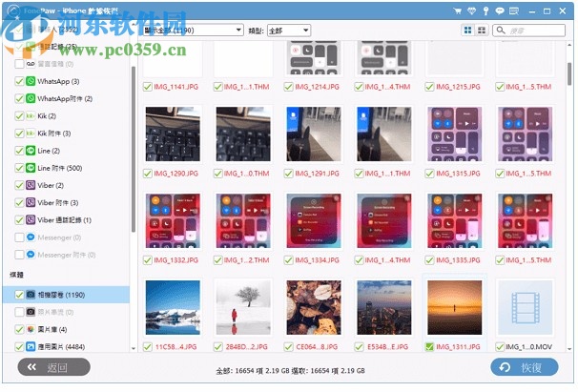Click the Messenger (0) icon

[x=31, y=237]
